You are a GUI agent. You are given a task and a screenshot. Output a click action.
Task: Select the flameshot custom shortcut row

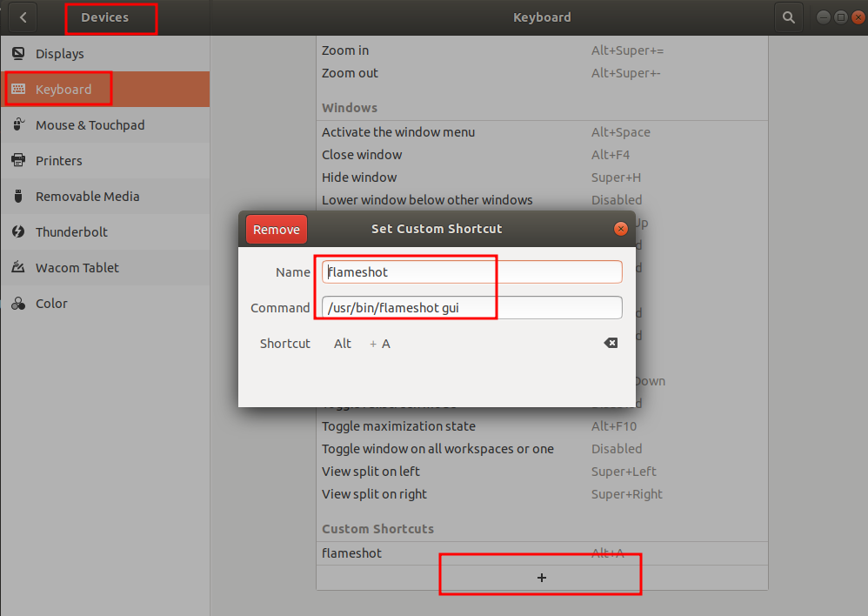(x=542, y=553)
